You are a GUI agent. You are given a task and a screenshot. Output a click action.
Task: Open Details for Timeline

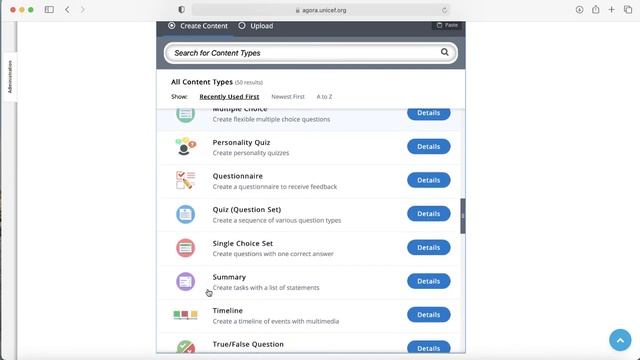(x=429, y=315)
